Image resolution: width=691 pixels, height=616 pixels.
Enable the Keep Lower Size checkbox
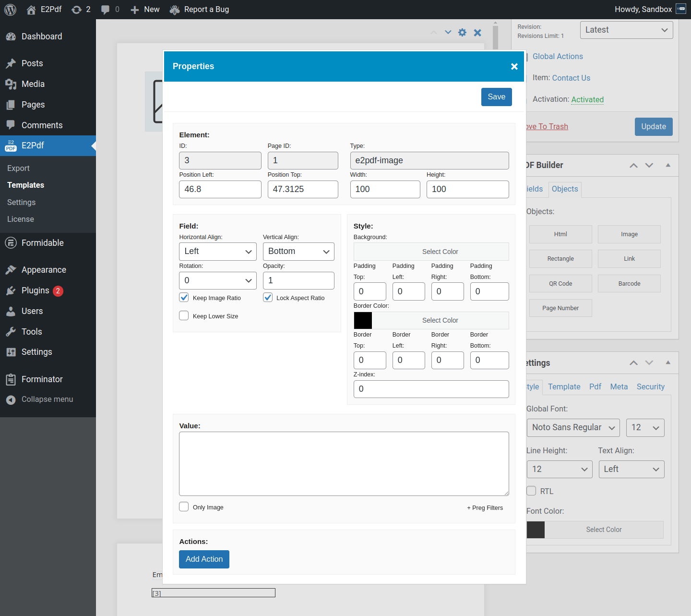pyautogui.click(x=184, y=316)
